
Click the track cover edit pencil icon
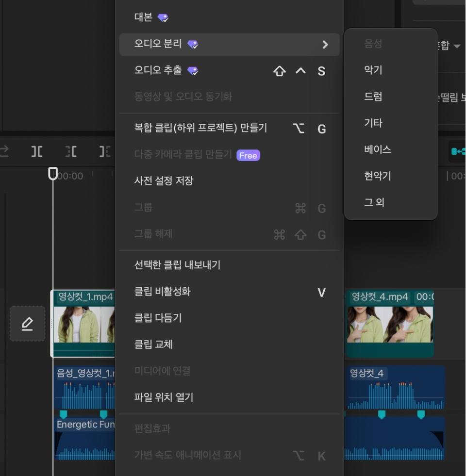click(27, 324)
